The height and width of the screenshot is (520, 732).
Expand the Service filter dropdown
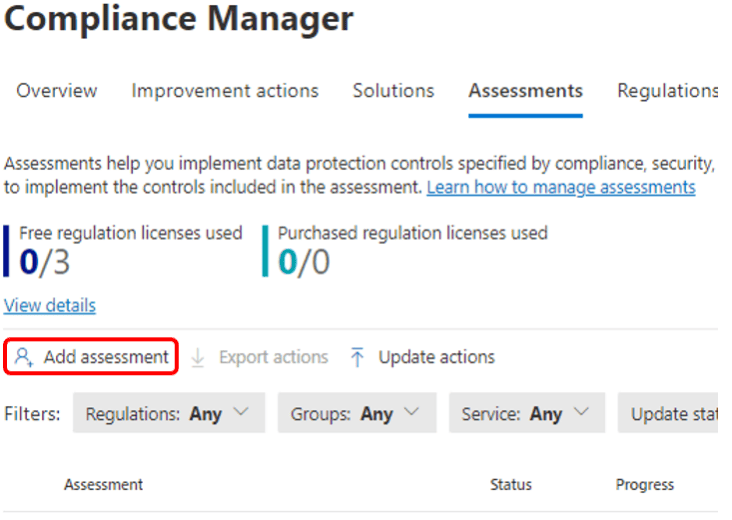[x=527, y=413]
